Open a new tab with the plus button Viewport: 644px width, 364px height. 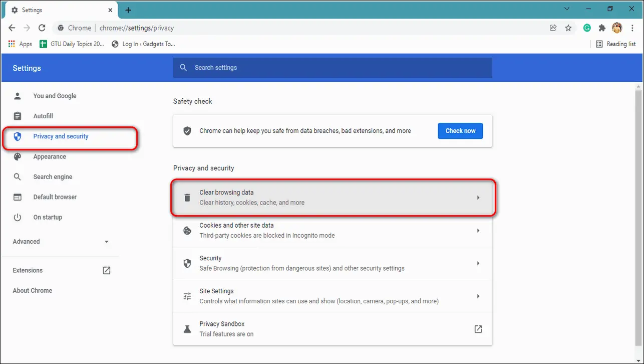tap(128, 10)
